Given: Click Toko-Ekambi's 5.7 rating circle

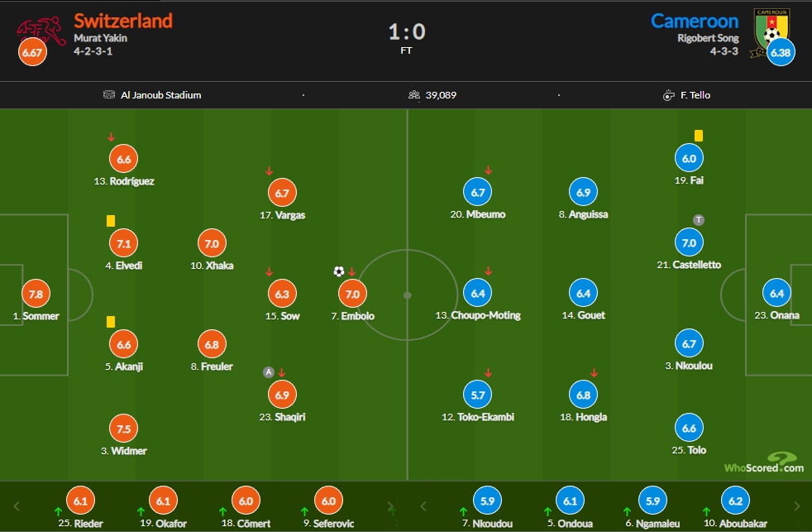Looking at the screenshot, I should point(477,395).
